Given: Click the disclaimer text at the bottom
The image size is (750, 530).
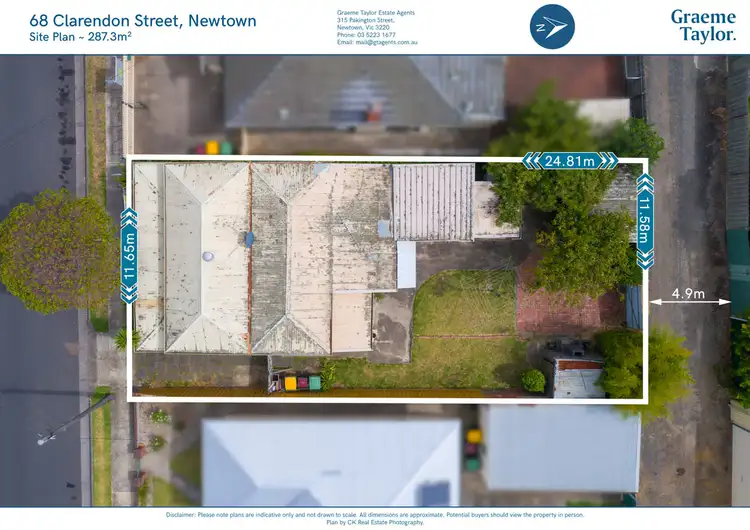Looking at the screenshot, I should (375, 514).
